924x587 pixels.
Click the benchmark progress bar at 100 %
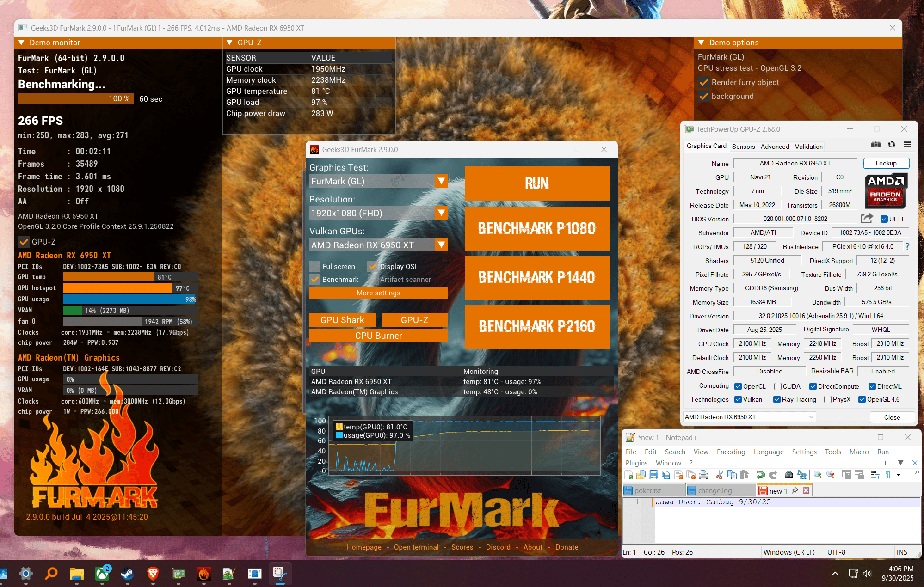(76, 99)
